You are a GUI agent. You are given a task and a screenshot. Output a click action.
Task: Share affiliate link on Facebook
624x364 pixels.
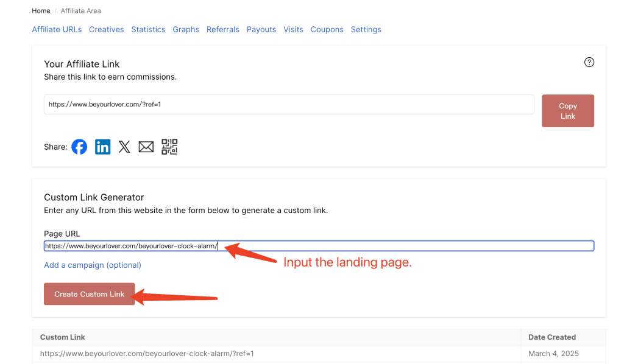(x=79, y=147)
